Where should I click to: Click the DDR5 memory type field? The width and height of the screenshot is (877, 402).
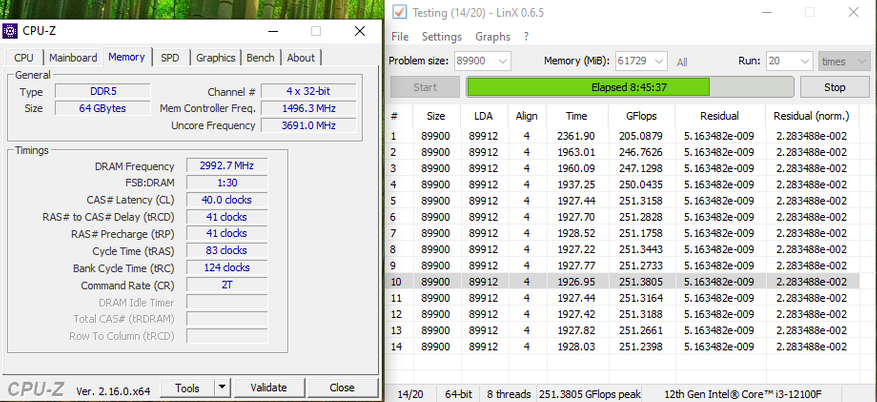pyautogui.click(x=103, y=92)
